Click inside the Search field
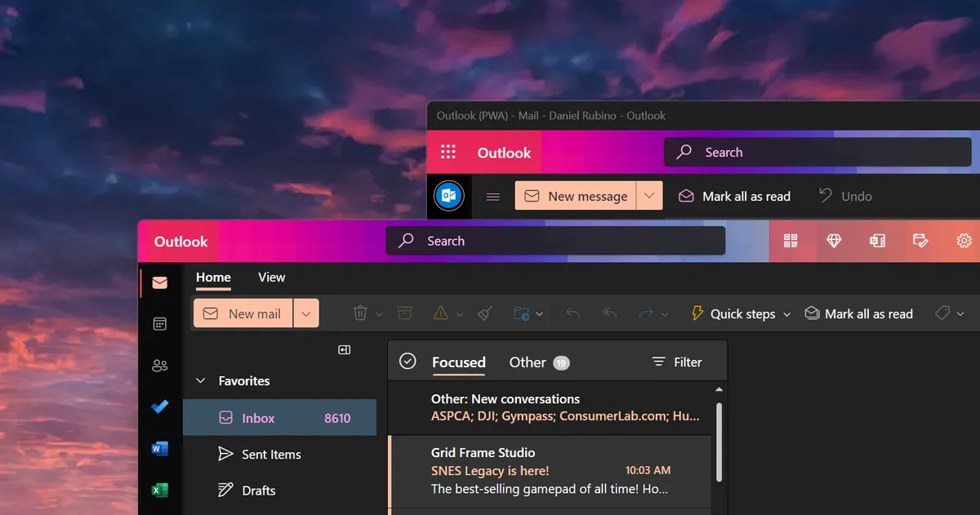Viewport: 980px width, 515px height. tap(555, 240)
